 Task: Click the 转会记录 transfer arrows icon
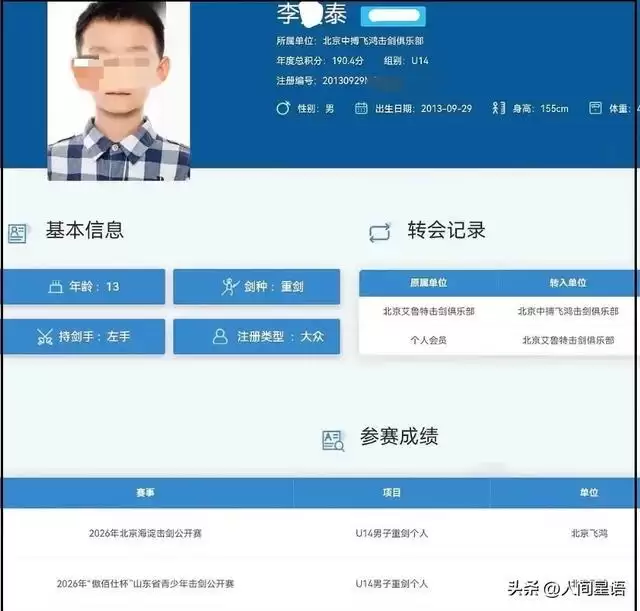tap(380, 233)
